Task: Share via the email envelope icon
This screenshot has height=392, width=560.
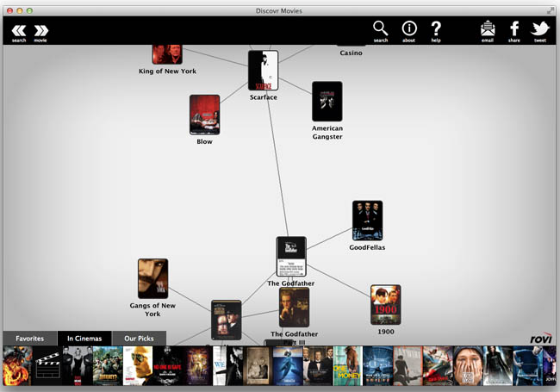Action: coord(488,30)
